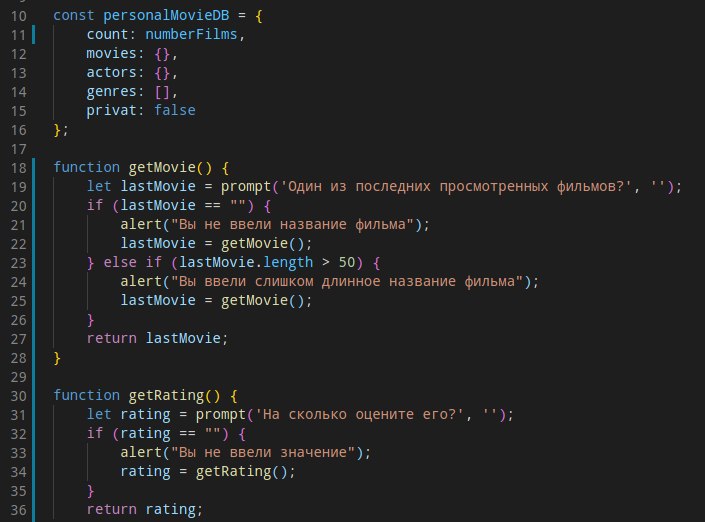The width and height of the screenshot is (705, 522).
Task: Click 'getMovie()' call on line 25
Action: coord(263,300)
